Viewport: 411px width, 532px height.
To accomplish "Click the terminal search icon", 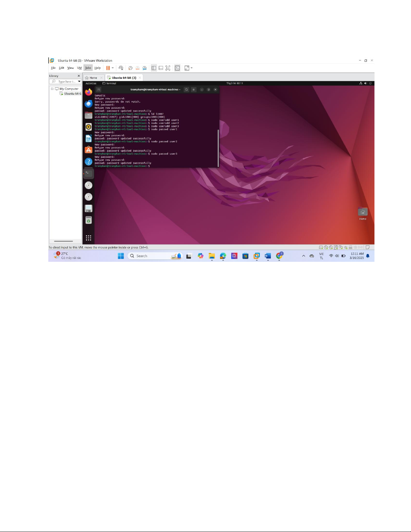I will (x=187, y=90).
